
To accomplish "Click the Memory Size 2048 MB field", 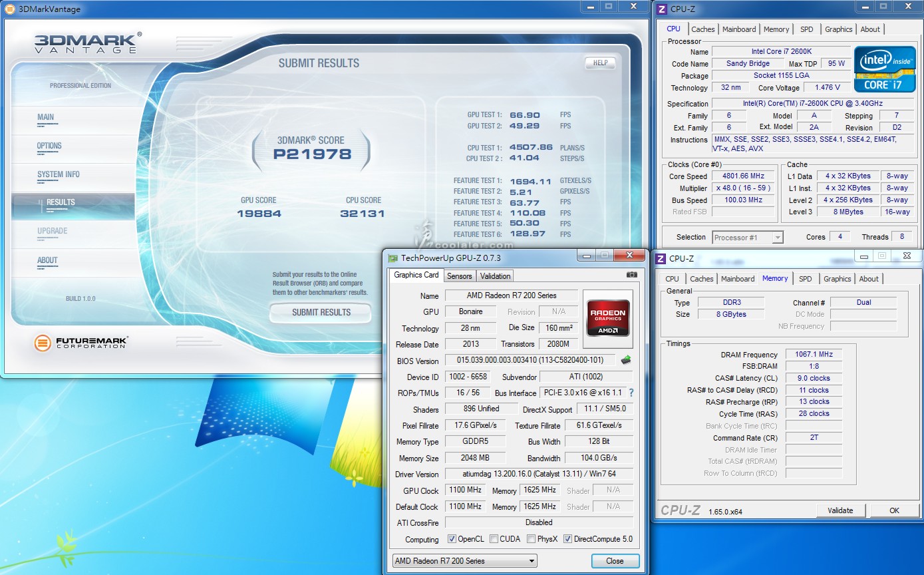I will pyautogui.click(x=475, y=458).
